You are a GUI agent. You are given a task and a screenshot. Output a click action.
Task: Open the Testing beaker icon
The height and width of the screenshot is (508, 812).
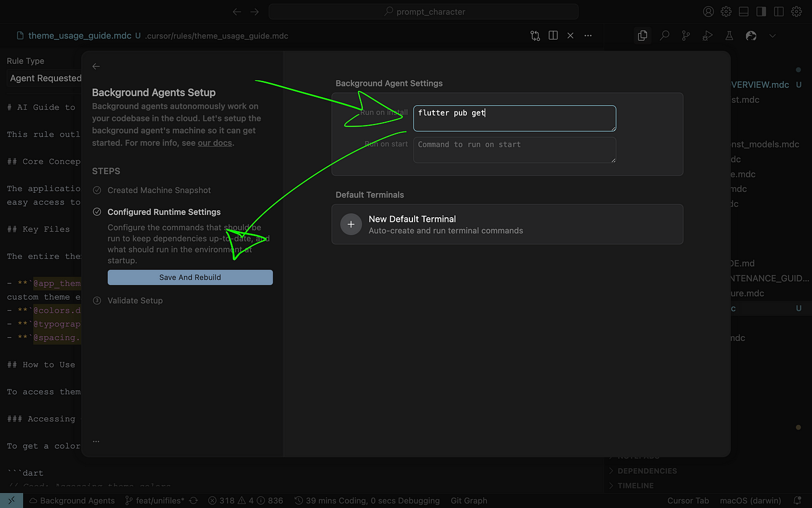729,35
